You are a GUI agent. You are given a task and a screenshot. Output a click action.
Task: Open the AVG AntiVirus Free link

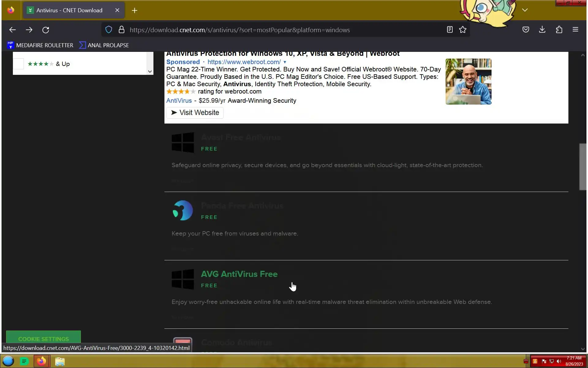(x=239, y=274)
